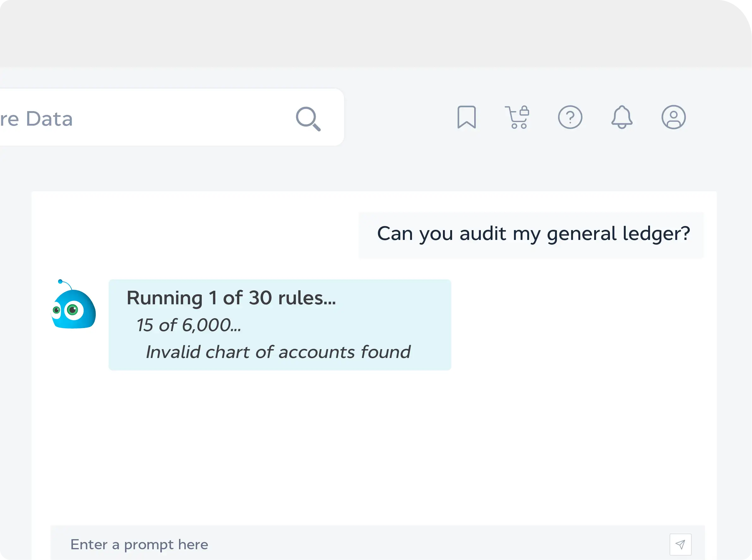
Task: Click the gray header bar at top
Action: click(373, 34)
